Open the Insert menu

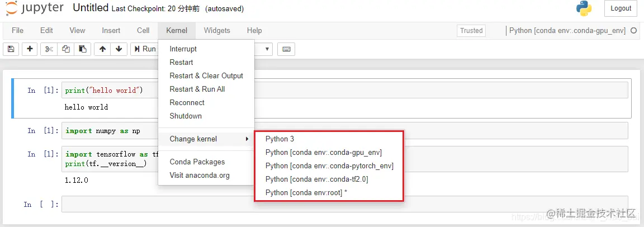tap(111, 30)
